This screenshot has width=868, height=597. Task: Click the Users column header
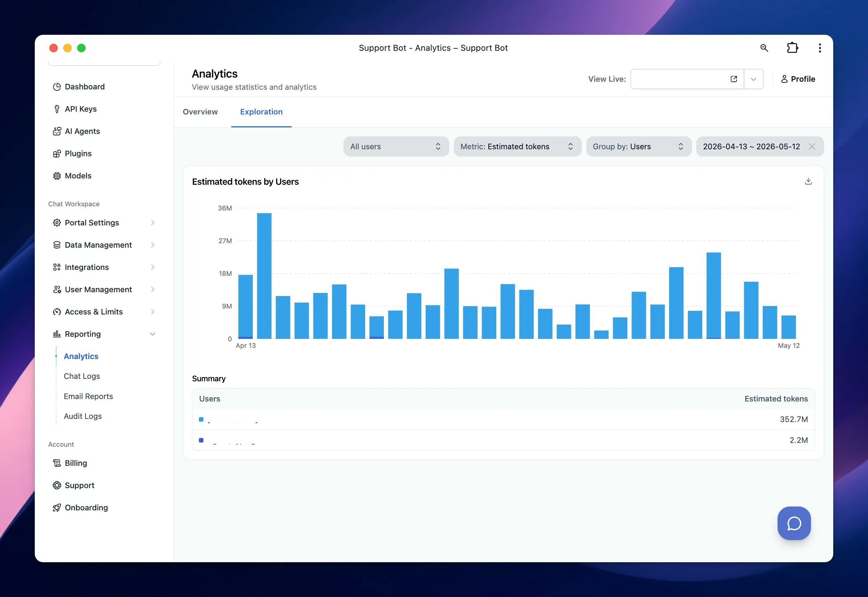(x=210, y=399)
